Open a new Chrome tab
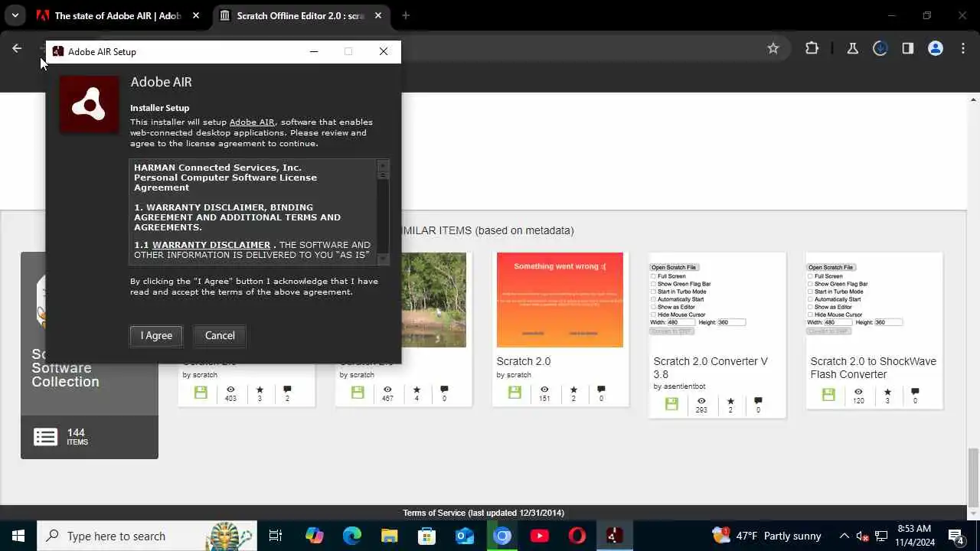 click(406, 15)
